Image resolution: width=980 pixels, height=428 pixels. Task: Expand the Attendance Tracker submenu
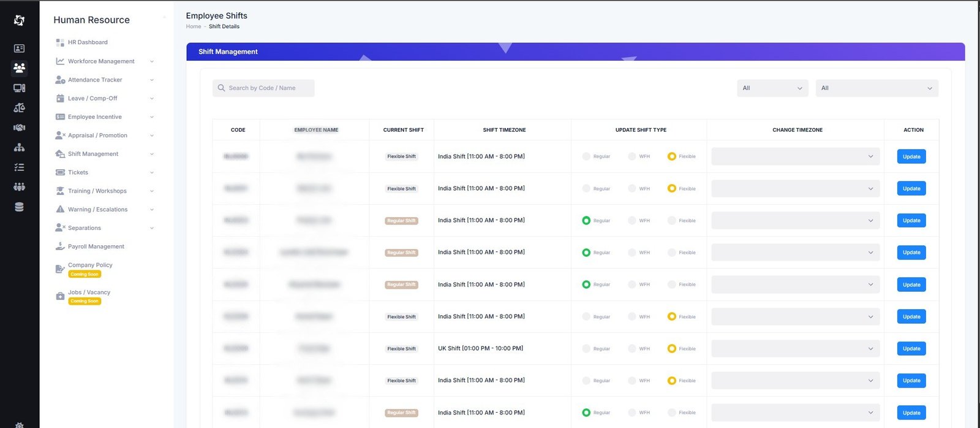click(95, 80)
